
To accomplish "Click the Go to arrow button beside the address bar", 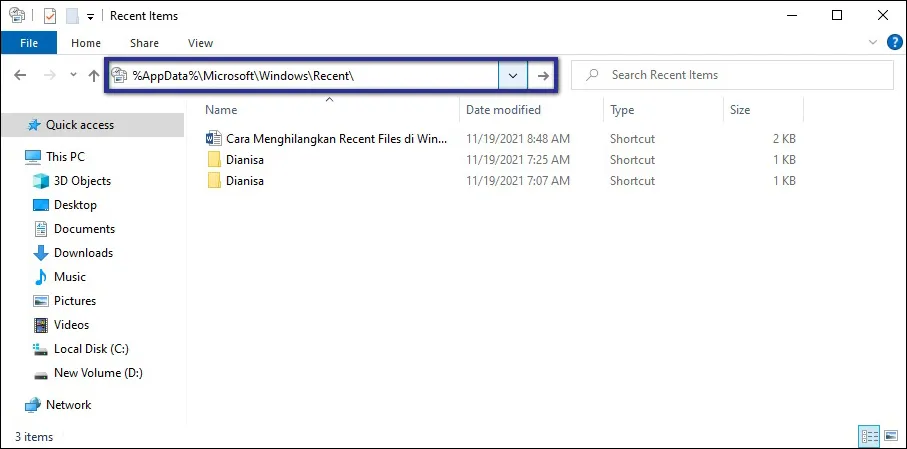I will click(x=543, y=75).
